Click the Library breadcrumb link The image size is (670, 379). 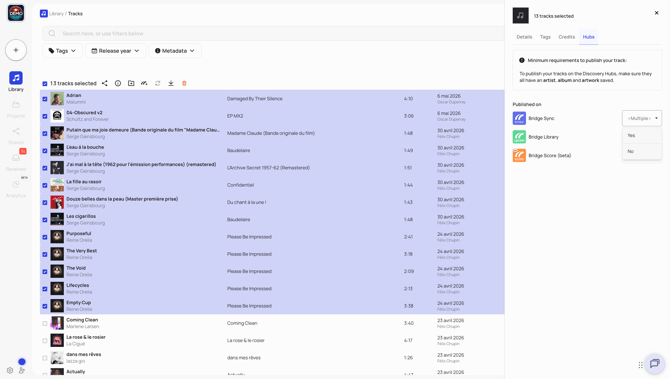click(x=56, y=14)
